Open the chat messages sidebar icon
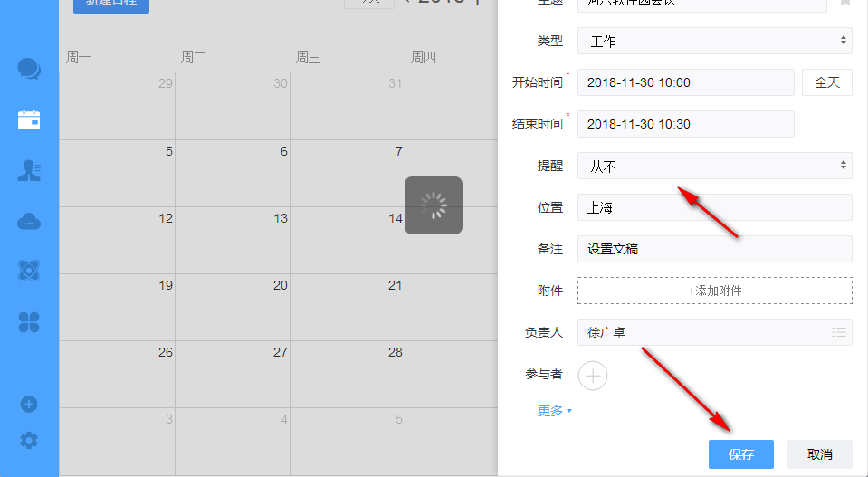 29,69
